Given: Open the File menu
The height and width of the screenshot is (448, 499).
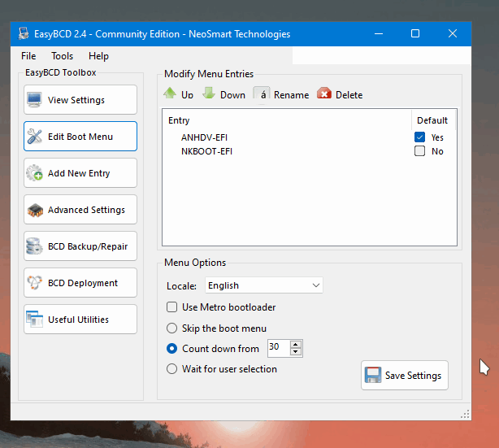Looking at the screenshot, I should coord(28,56).
